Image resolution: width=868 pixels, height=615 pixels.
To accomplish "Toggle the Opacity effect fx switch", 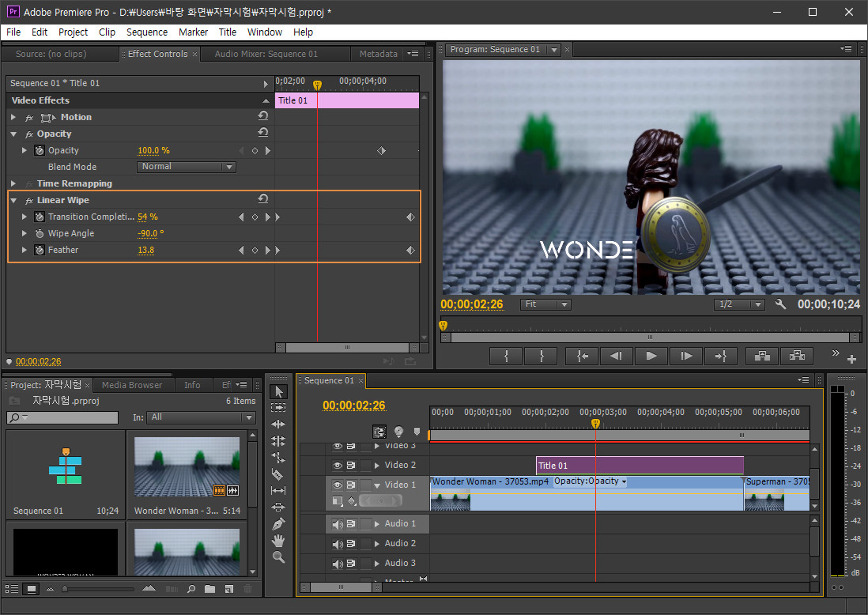I will point(29,134).
